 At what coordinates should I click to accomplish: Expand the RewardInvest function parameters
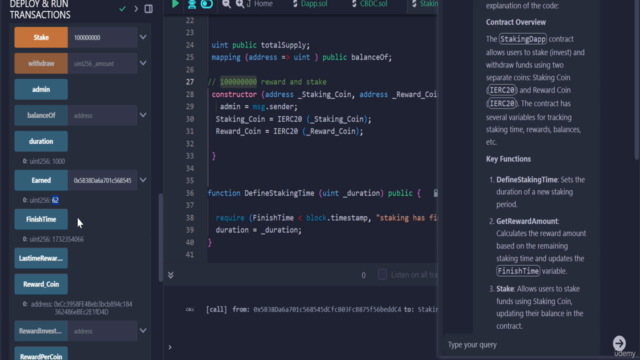[143, 331]
